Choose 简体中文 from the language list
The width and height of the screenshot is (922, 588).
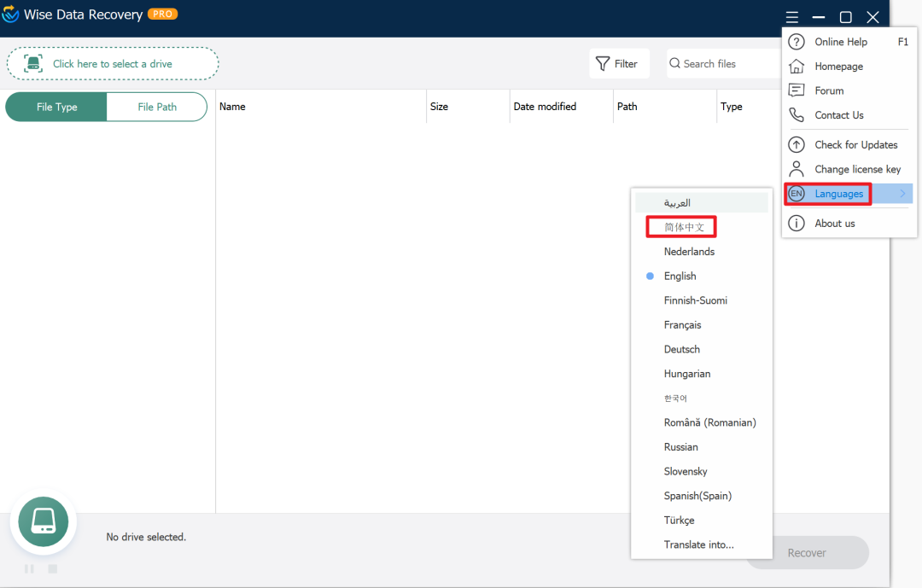[x=684, y=227]
